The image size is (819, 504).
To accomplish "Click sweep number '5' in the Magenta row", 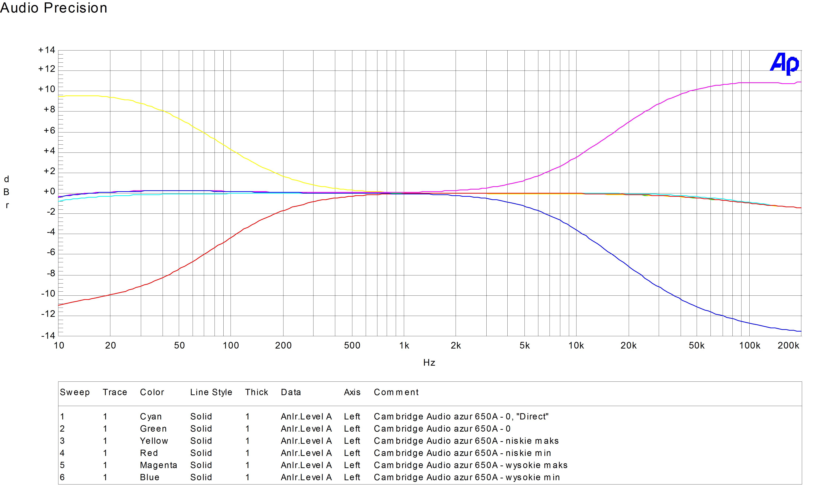I will tap(62, 465).
